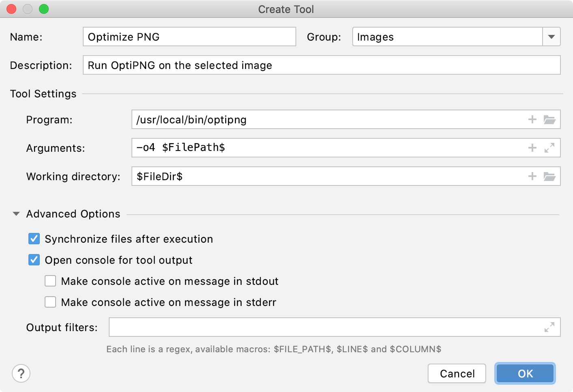The height and width of the screenshot is (392, 573).
Task: Insert macro into Working directory field
Action: (532, 176)
